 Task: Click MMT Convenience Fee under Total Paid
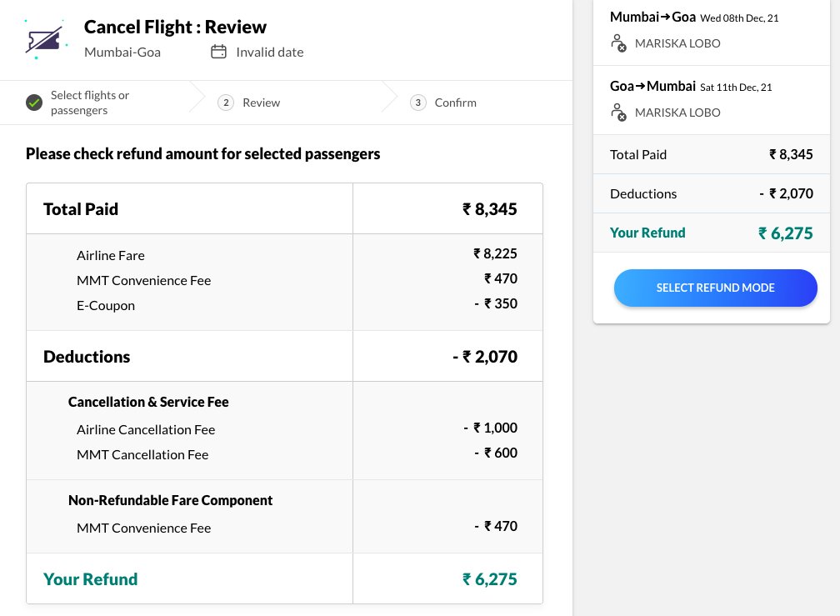143,281
